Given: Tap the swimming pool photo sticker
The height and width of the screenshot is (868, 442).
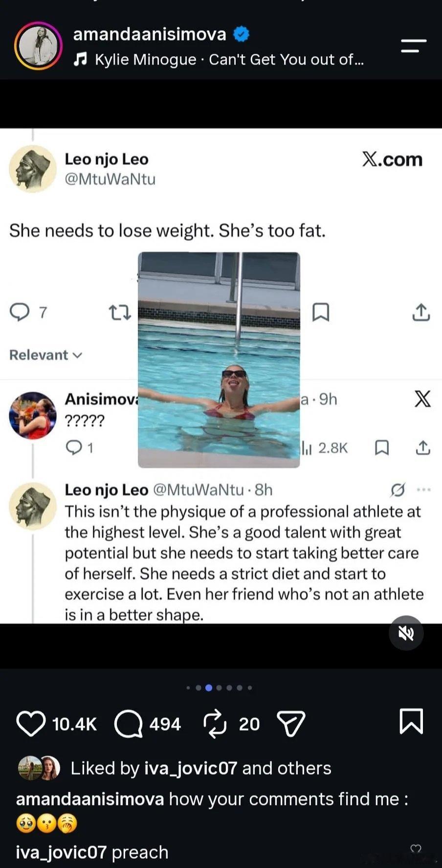Looking at the screenshot, I should click(219, 360).
